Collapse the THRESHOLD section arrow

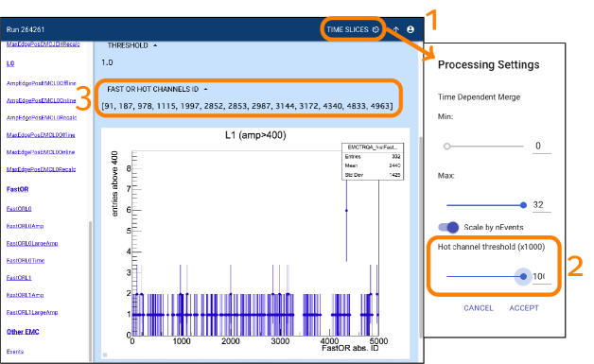pos(155,45)
